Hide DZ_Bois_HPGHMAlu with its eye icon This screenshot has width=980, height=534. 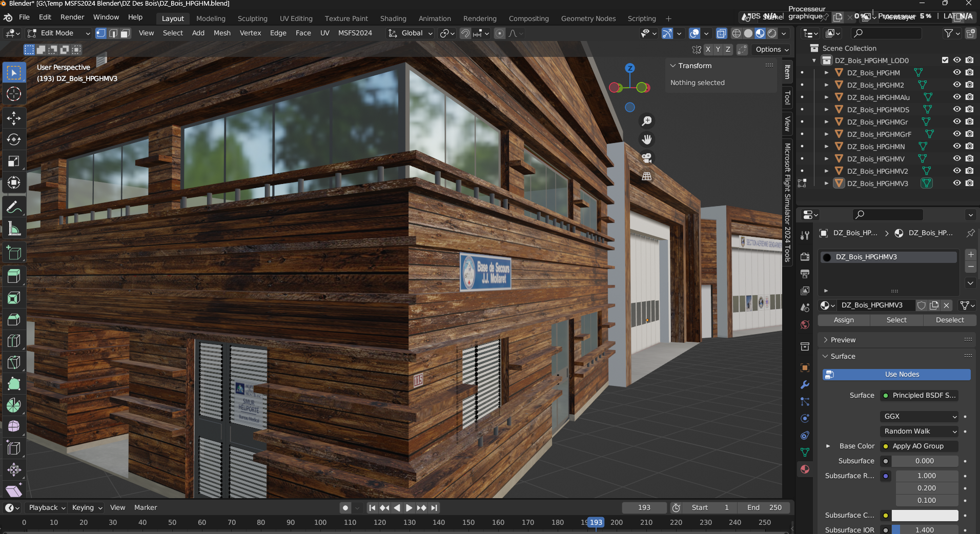click(956, 97)
